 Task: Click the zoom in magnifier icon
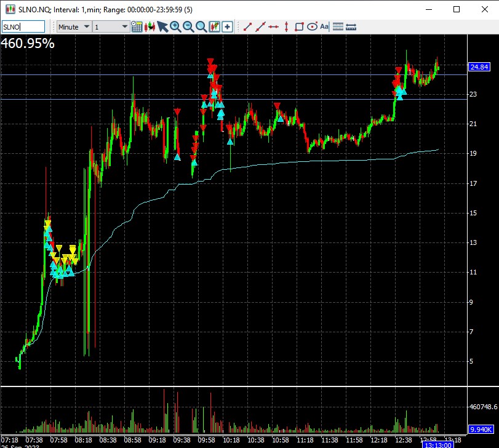click(x=175, y=26)
